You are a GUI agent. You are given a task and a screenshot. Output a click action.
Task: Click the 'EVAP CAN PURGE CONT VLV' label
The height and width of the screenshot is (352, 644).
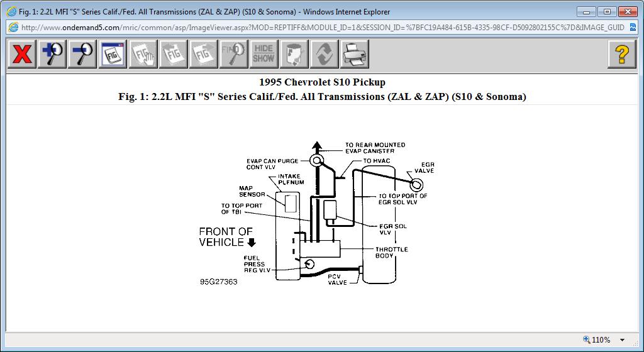click(272, 164)
